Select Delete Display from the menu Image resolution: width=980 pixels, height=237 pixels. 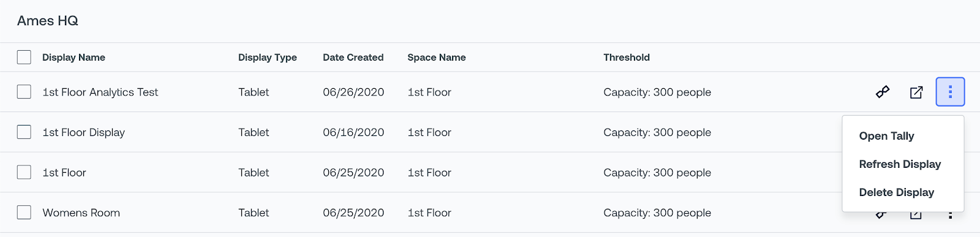(896, 192)
